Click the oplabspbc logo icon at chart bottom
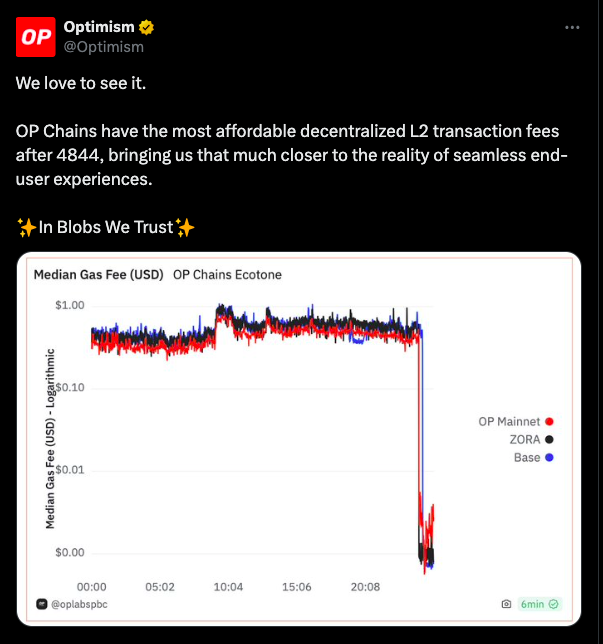The height and width of the screenshot is (644, 603). coord(41,604)
